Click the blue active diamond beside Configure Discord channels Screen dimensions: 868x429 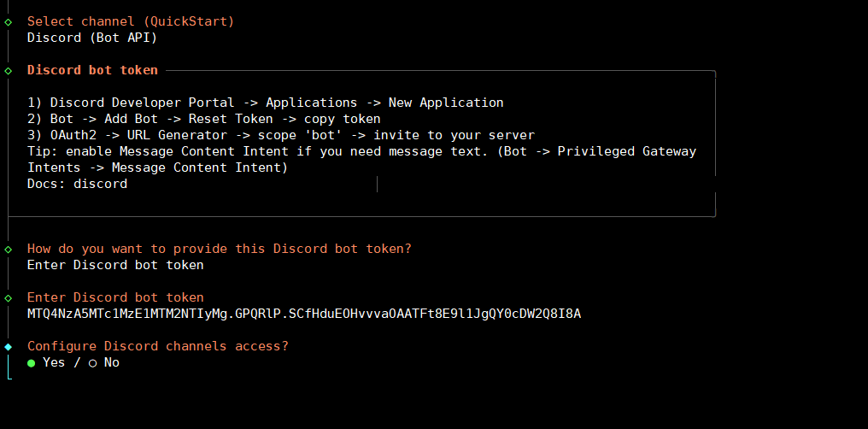click(8, 346)
